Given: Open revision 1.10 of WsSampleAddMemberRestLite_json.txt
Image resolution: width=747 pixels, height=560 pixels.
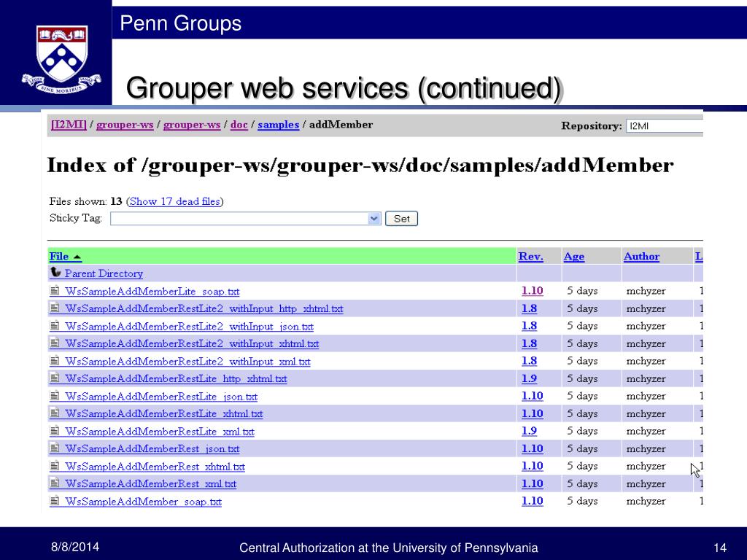Looking at the screenshot, I should (532, 396).
